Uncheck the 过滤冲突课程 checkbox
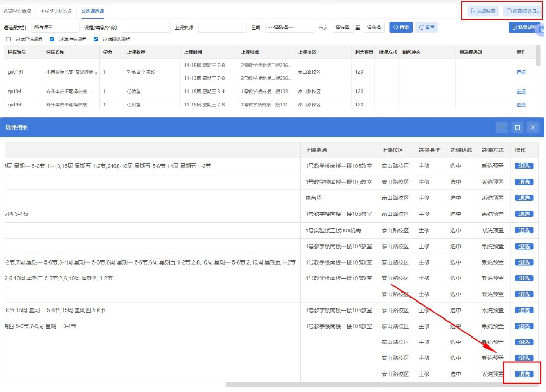This screenshot has width=546, height=392. [x=52, y=39]
